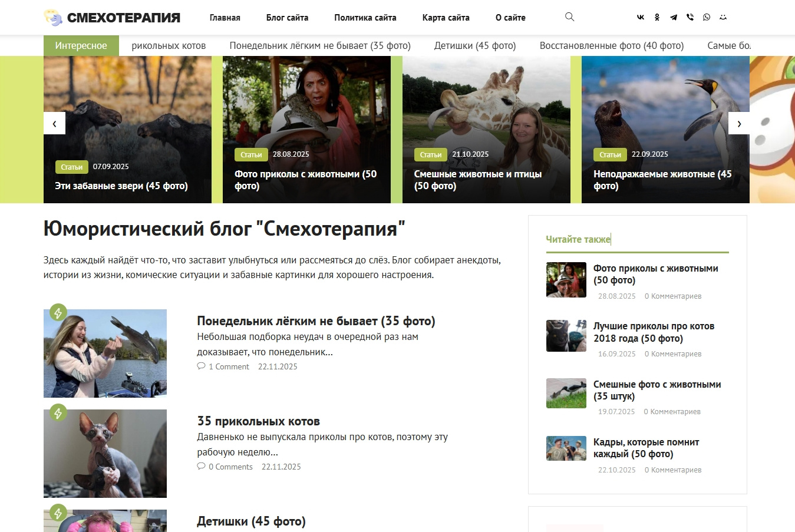
Task: Go to Главная in the top menu
Action: point(225,18)
